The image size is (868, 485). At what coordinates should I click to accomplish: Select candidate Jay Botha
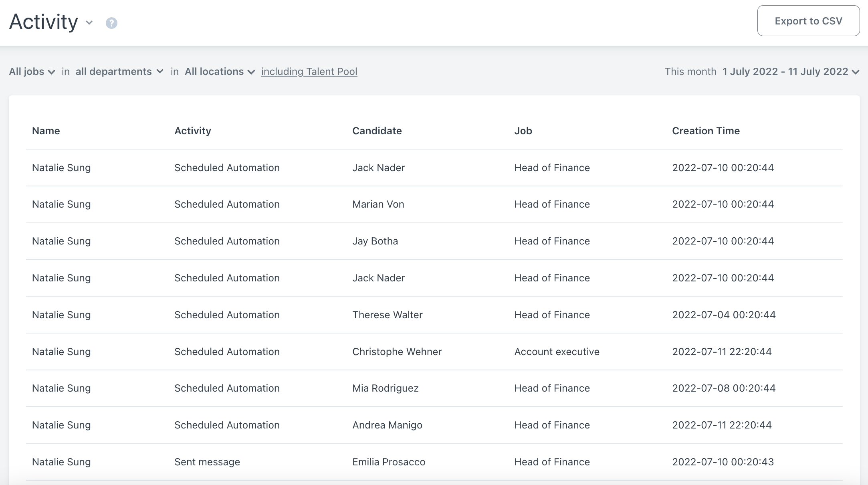(x=375, y=241)
